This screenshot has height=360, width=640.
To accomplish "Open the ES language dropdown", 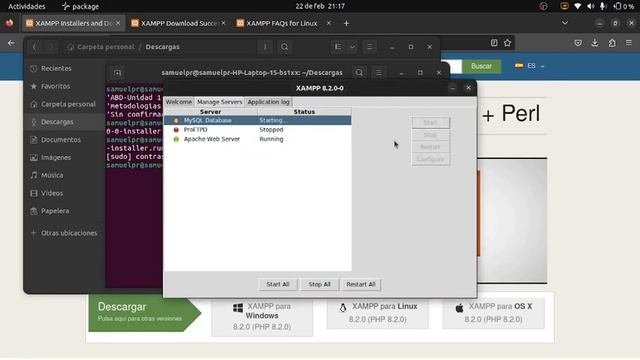I will pos(529,66).
